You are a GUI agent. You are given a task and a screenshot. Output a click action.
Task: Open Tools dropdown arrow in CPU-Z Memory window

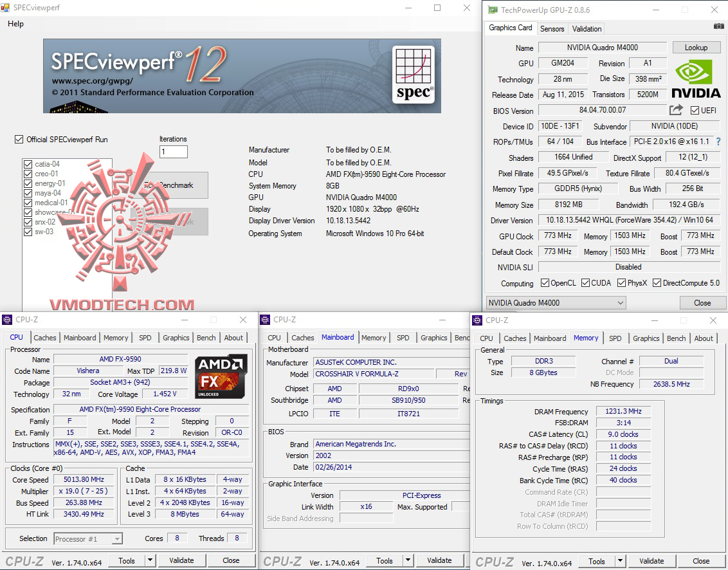pyautogui.click(x=621, y=561)
